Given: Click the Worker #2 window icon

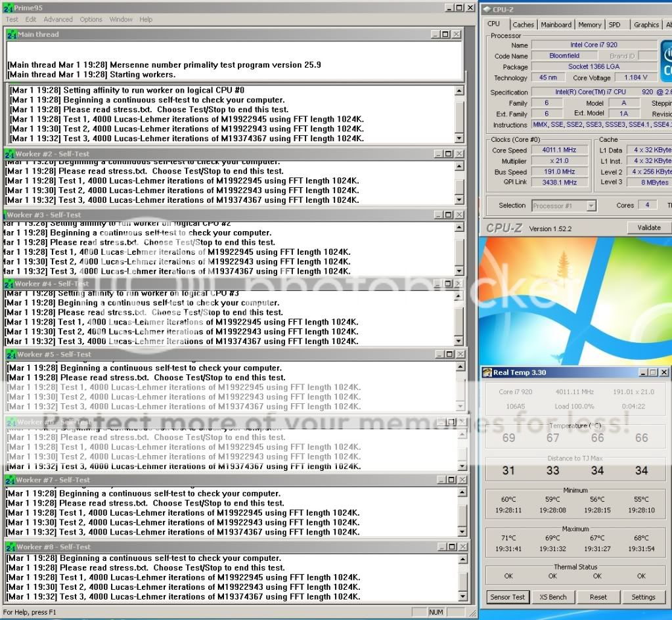Looking at the screenshot, I should click(x=9, y=154).
